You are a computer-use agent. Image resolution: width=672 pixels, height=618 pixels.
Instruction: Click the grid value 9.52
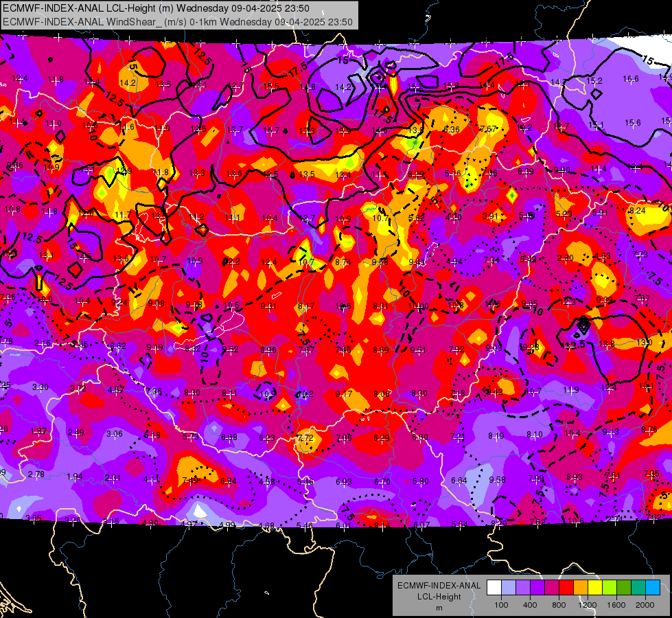(x=230, y=350)
